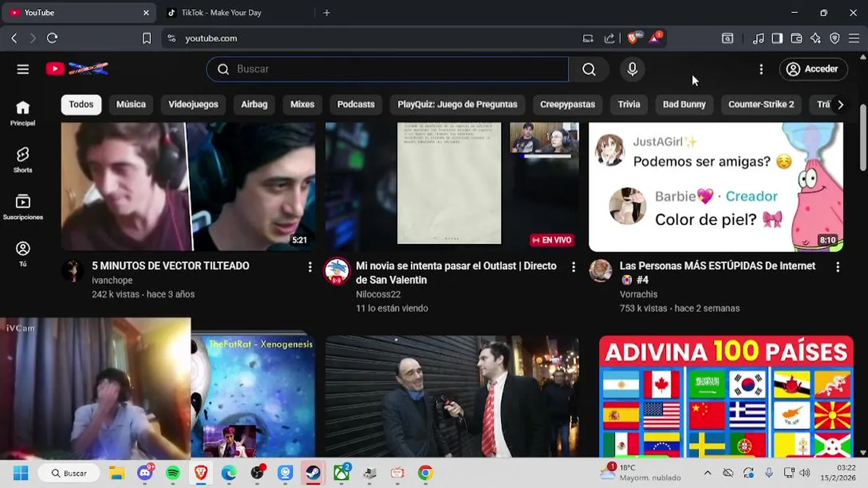Open Brave playlist music note icon
Image resolution: width=868 pixels, height=488 pixels.
click(x=758, y=39)
